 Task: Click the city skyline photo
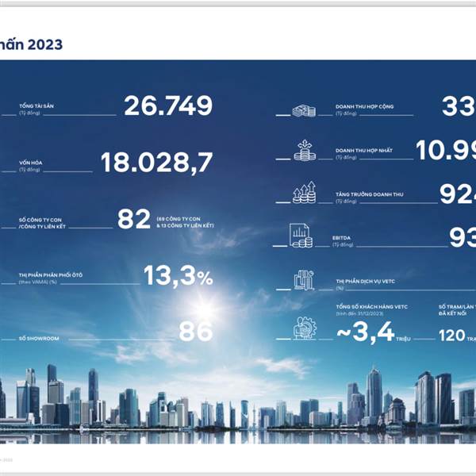[238, 252]
